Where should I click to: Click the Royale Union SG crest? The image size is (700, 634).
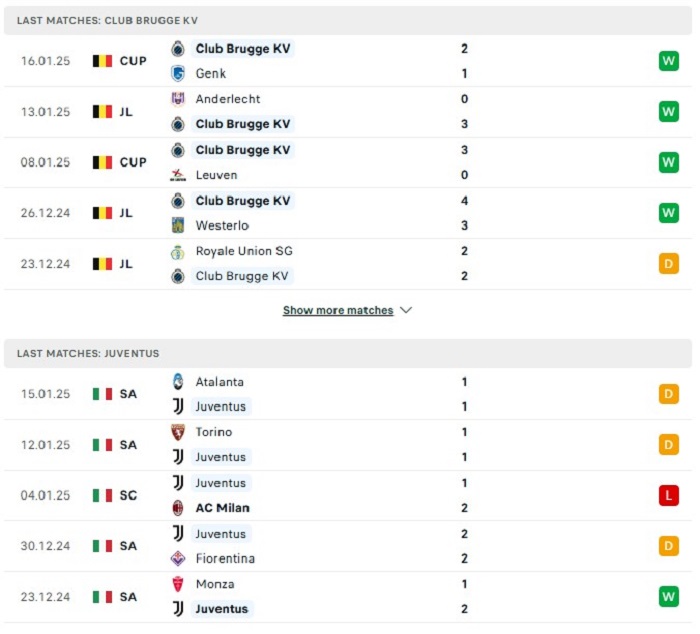click(178, 252)
